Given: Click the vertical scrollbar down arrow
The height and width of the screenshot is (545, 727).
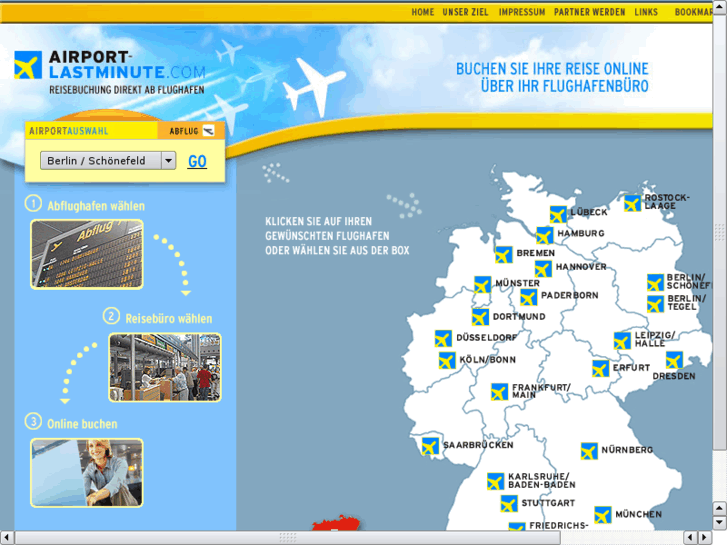Looking at the screenshot, I should tap(719, 522).
